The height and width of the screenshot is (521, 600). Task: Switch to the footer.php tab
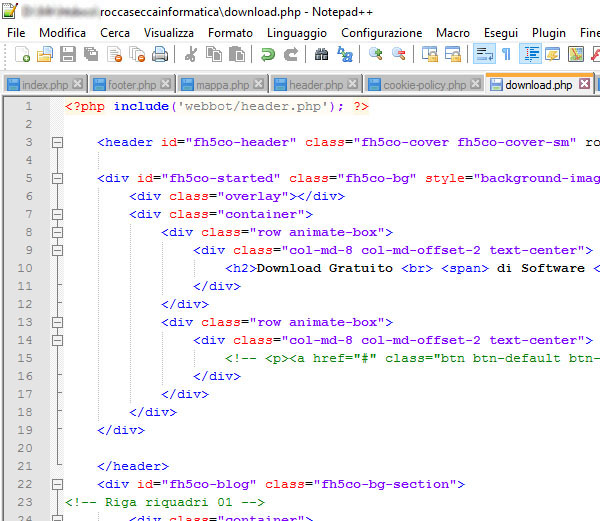coord(132,85)
